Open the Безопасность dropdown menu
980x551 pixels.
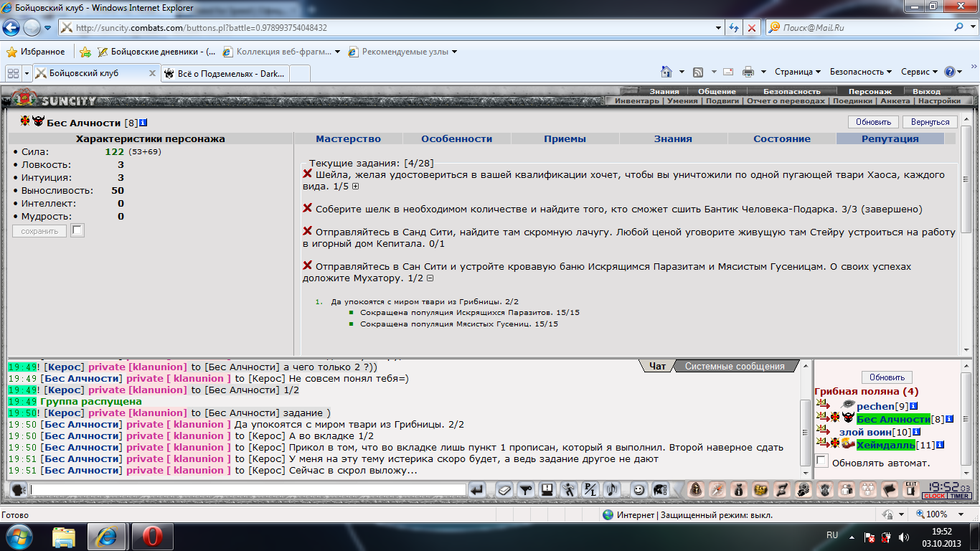coord(861,72)
